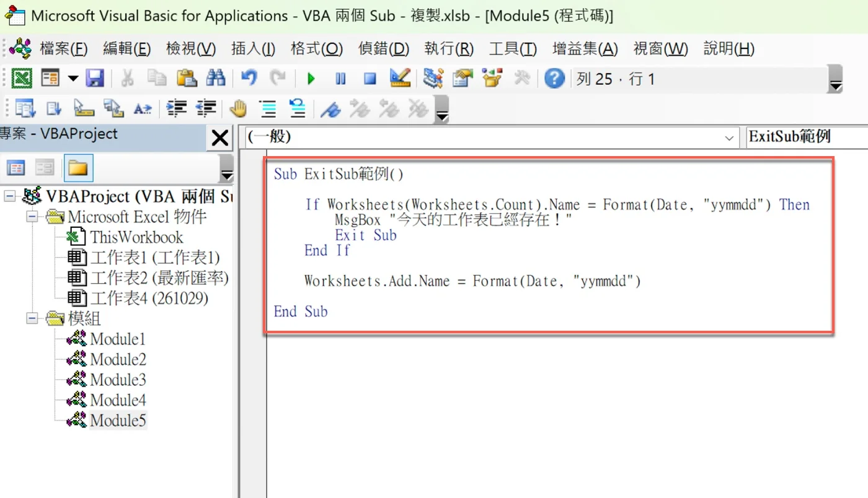The height and width of the screenshot is (498, 868).
Task: Click the Reset stop button
Action: tap(370, 79)
